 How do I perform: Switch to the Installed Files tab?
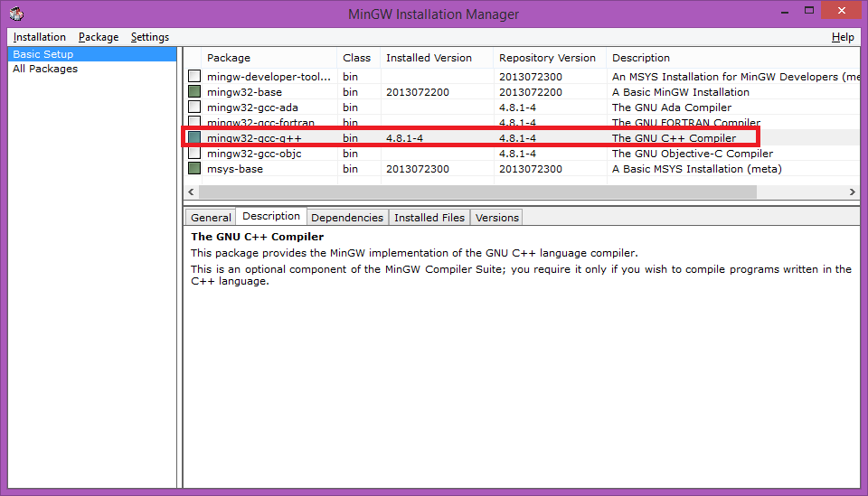coord(429,218)
